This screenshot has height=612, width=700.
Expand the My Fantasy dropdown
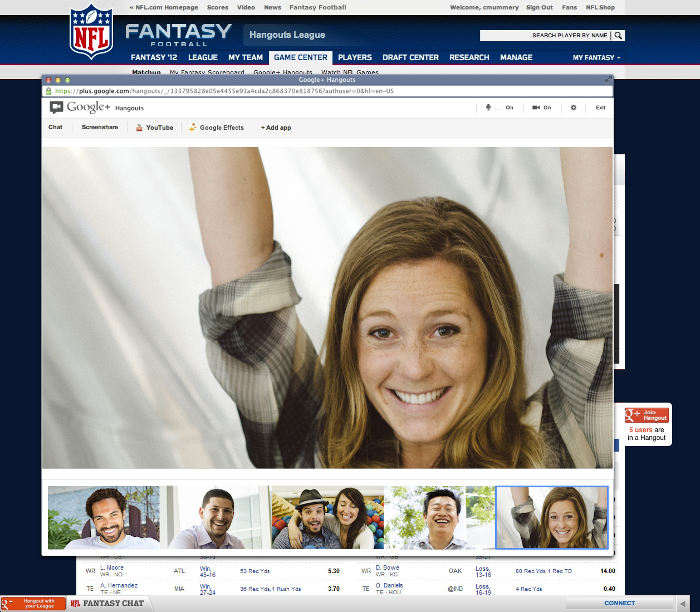(596, 57)
